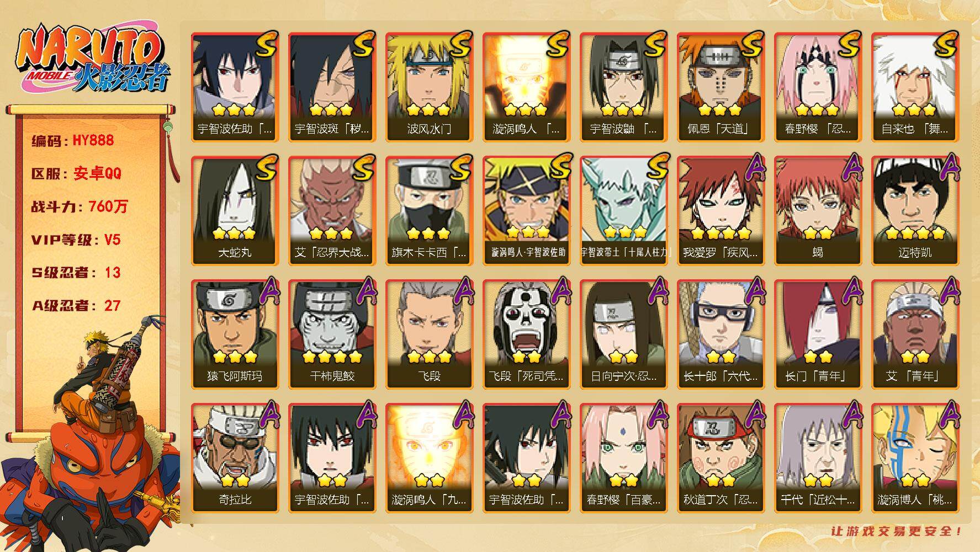980x552 pixels.
Task: Select the 波风水门 ninja card
Action: pyautogui.click(x=429, y=87)
